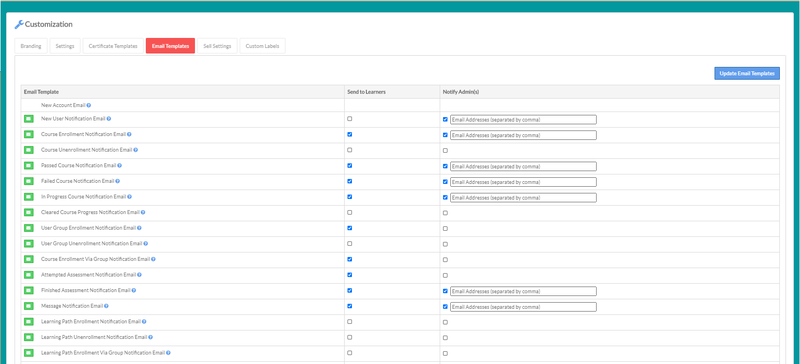This screenshot has height=364, width=800.
Task: Open the Learning Path Unenrollment Notification Email green icon
Action: pos(29,337)
